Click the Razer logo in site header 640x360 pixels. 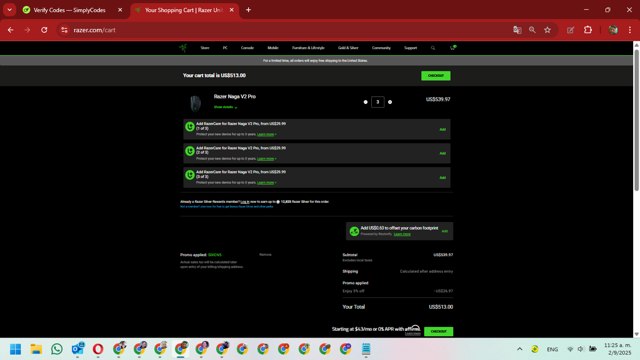tap(183, 48)
